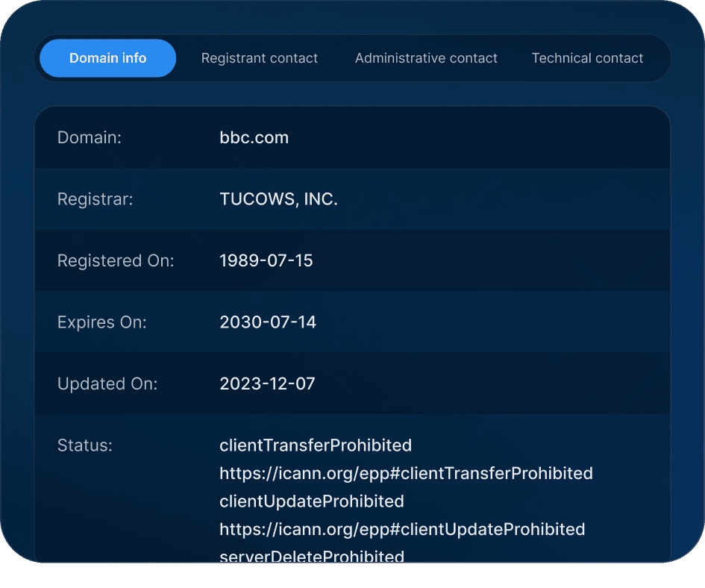Select the Technical contact tab
The height and width of the screenshot is (588, 705).
click(587, 57)
